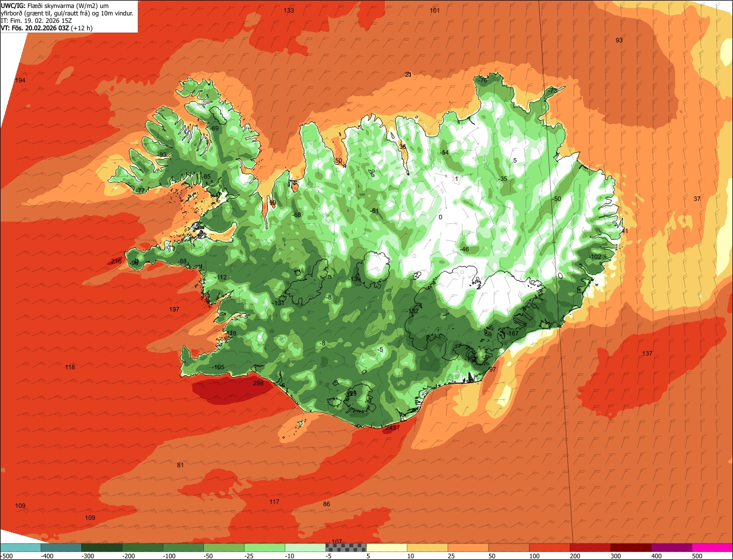733x560 pixels.
Task: Click the legend label '-200'
Action: click(x=129, y=556)
